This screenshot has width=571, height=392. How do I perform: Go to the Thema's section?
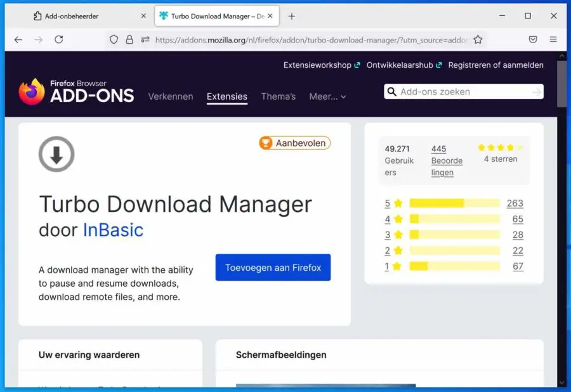tap(279, 96)
